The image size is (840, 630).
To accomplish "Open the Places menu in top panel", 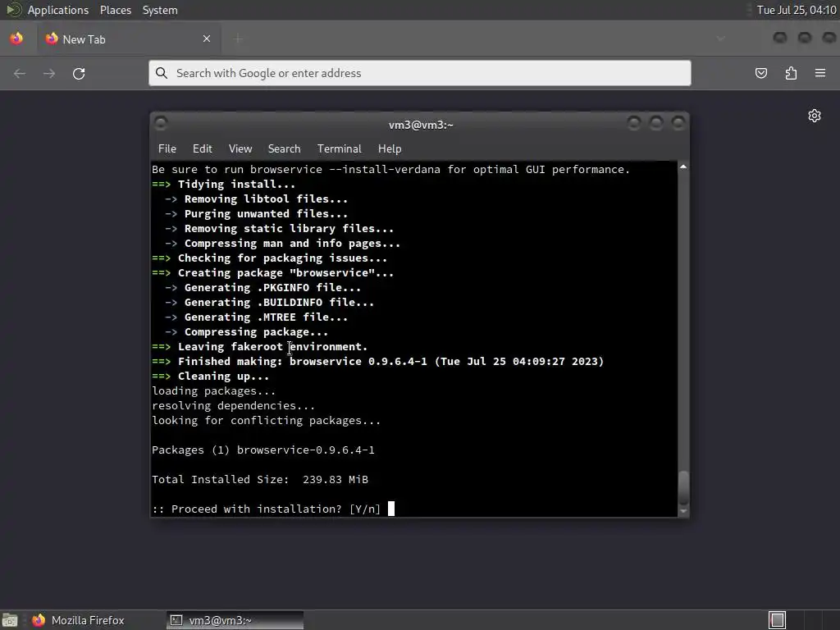I will point(115,10).
